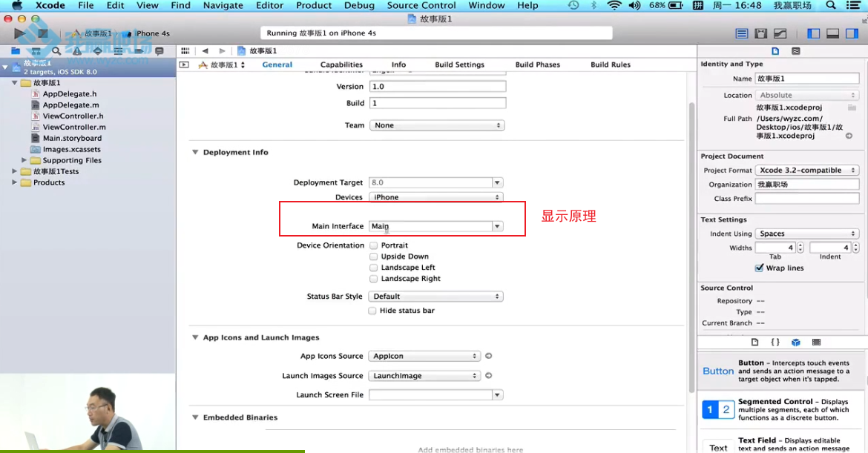
Task: Expand the Products folder
Action: 14,182
